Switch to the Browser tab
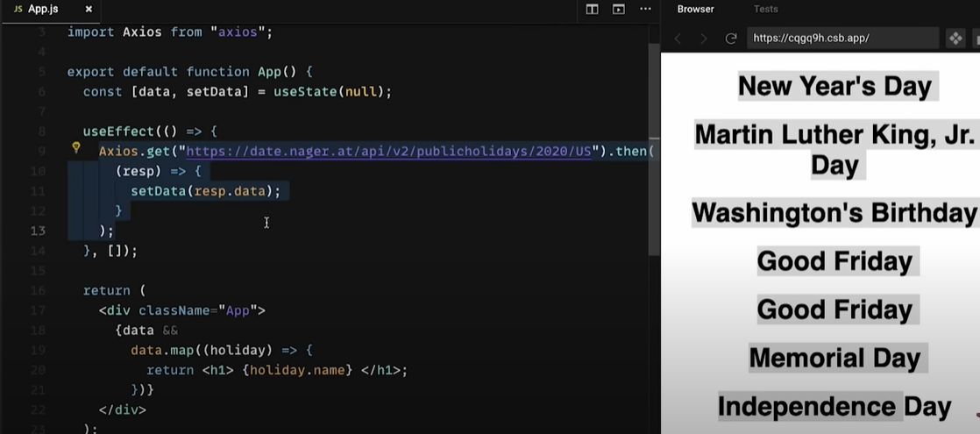 point(696,10)
